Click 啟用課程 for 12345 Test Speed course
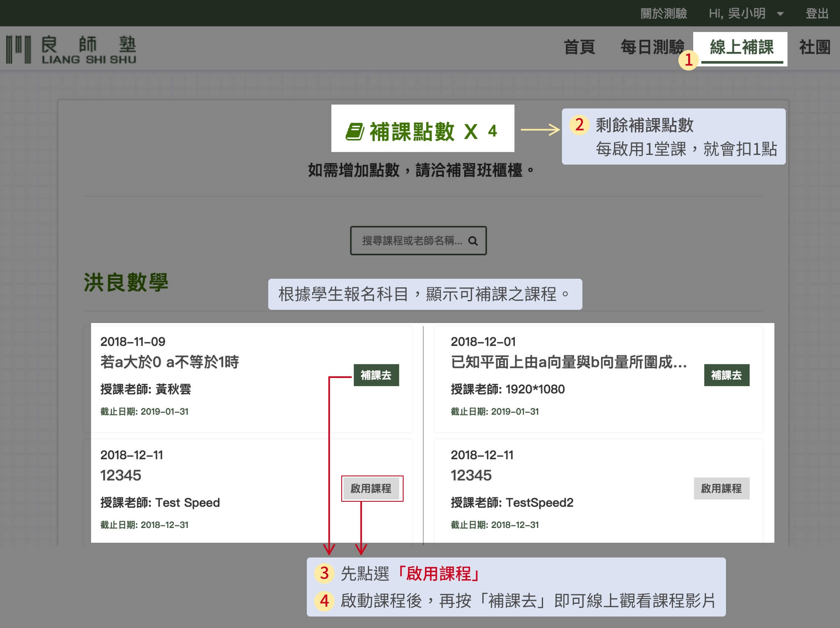 tap(372, 488)
